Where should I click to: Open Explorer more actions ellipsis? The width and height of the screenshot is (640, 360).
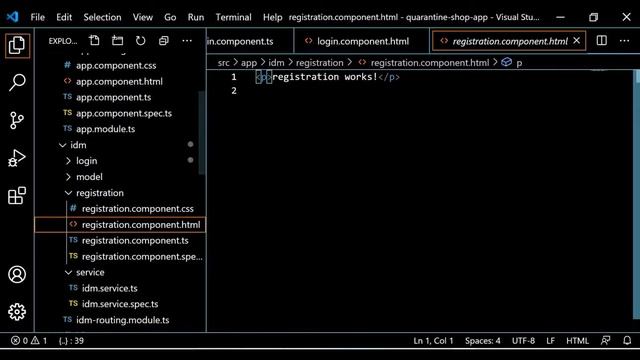(187, 40)
